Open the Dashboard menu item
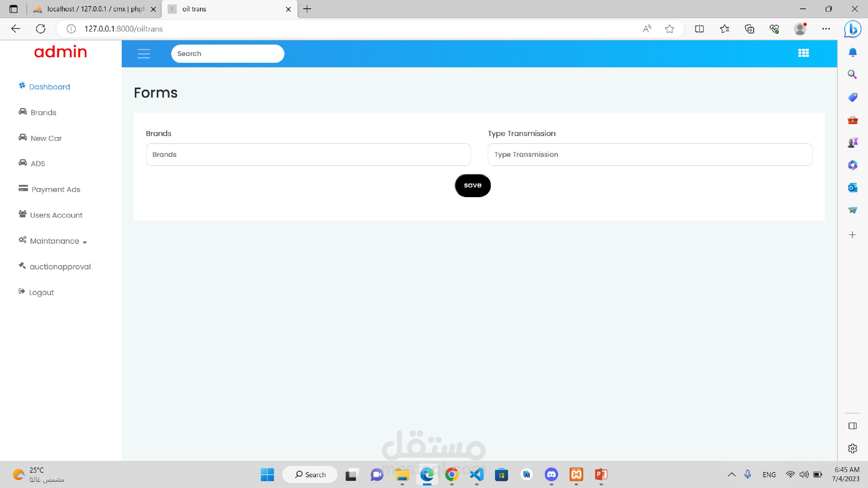Screen dimensions: 868x488 [49, 87]
